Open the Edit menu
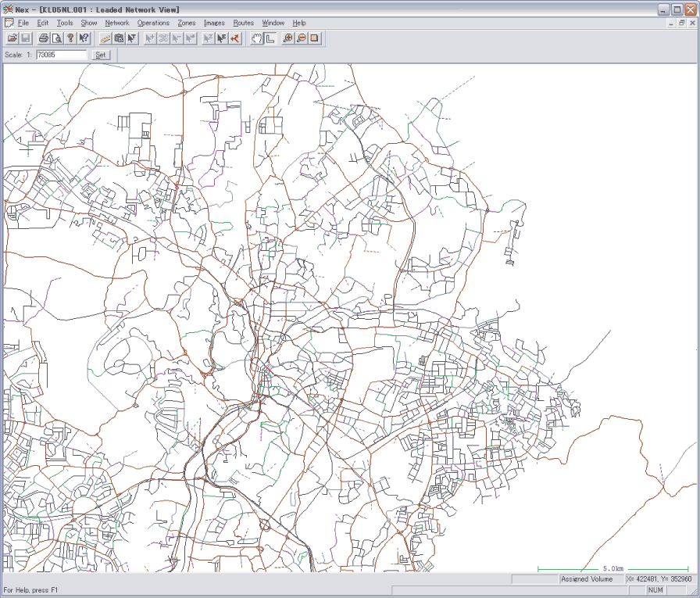This screenshot has height=598, width=700. pyautogui.click(x=43, y=23)
